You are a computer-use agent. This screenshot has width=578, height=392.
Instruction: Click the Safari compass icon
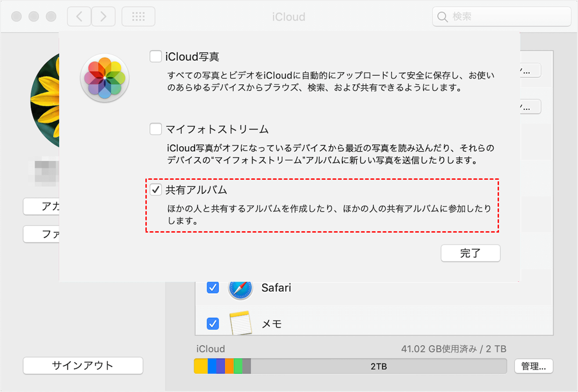(240, 288)
